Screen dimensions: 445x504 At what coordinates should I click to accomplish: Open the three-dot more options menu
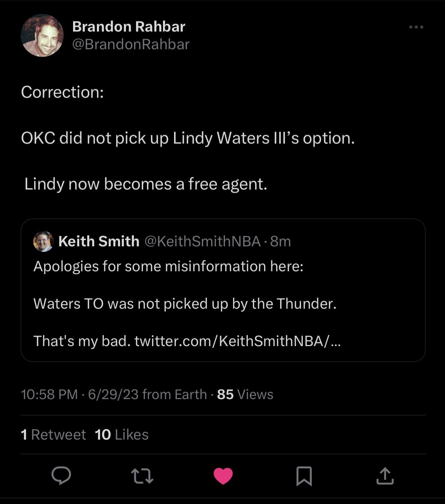coord(416,27)
